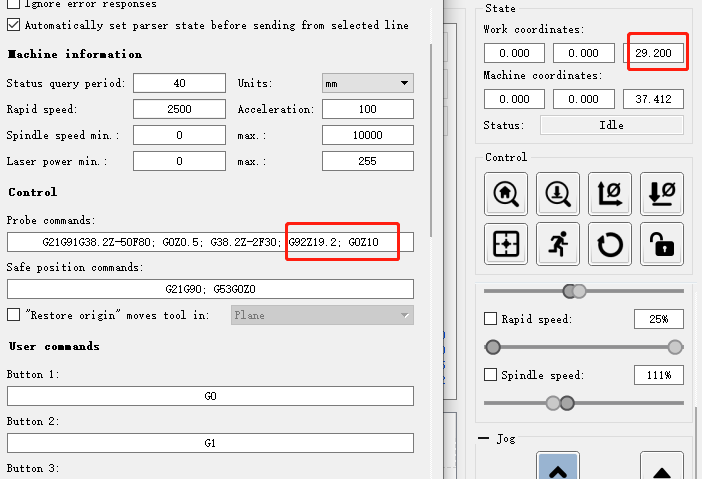Click the Button 2 command field G1

coord(210,443)
